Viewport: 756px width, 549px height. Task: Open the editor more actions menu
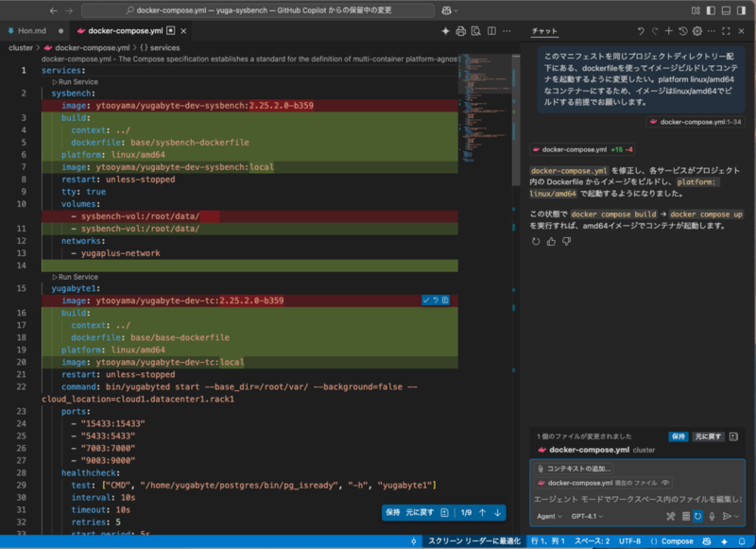coord(507,31)
